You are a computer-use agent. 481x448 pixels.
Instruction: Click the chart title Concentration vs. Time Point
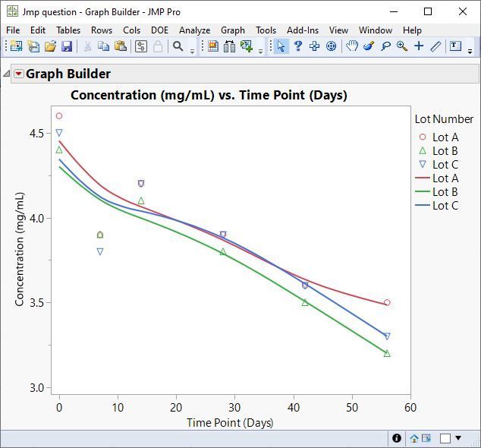[x=209, y=95]
